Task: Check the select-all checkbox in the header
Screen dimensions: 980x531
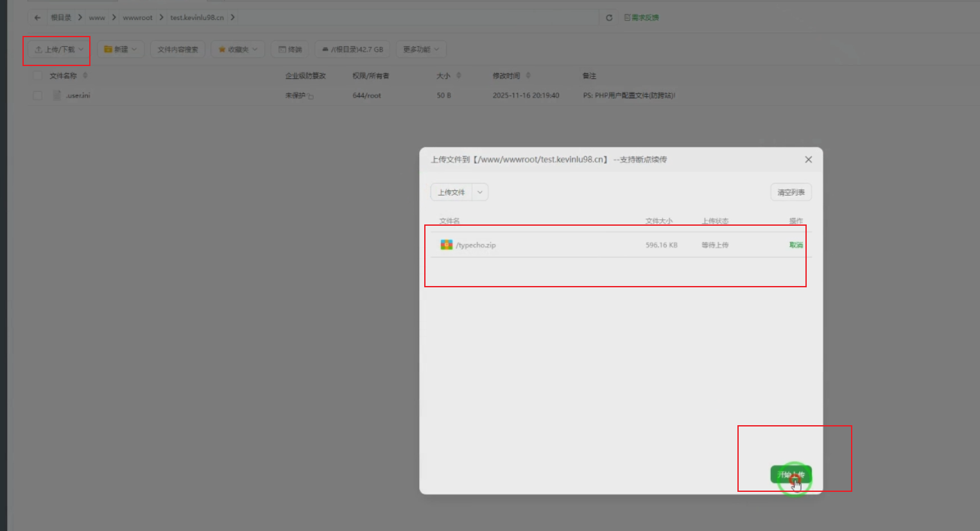Action: [x=37, y=75]
